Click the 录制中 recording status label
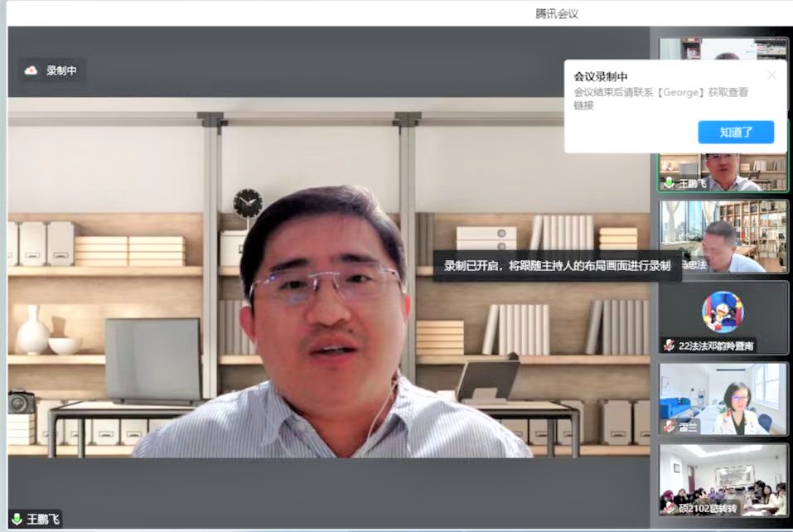 tap(61, 70)
